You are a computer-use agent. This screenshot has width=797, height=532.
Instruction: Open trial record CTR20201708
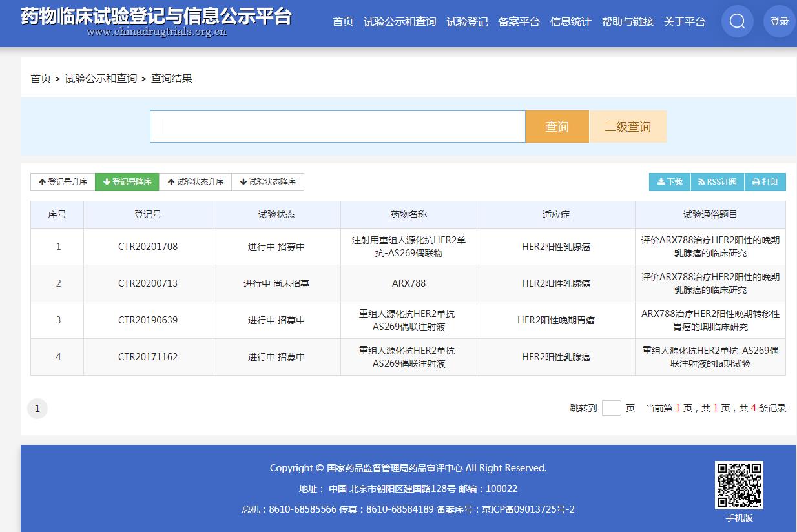(x=147, y=247)
